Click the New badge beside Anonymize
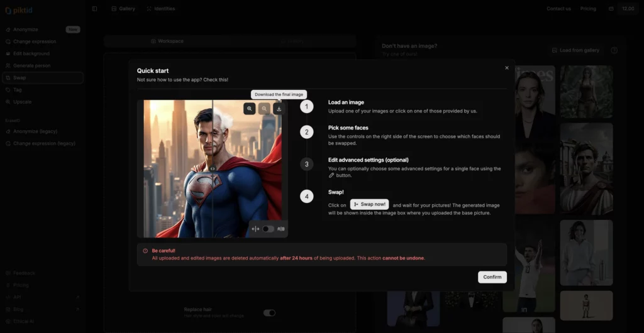 click(73, 30)
